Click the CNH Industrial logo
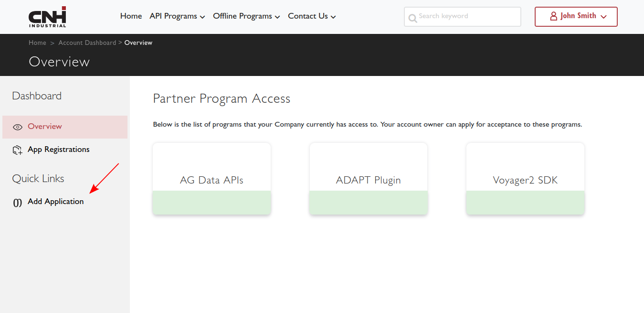The image size is (644, 313). (x=47, y=17)
